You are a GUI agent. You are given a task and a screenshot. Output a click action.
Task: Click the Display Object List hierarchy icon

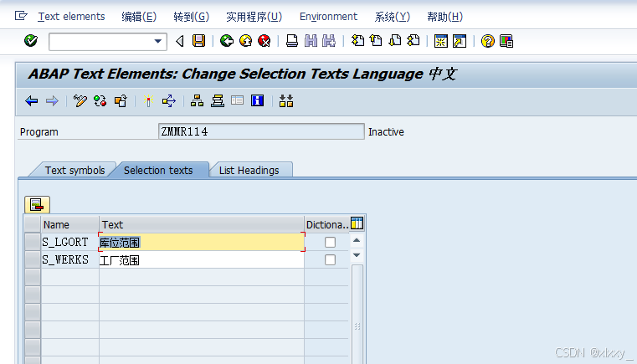197,100
